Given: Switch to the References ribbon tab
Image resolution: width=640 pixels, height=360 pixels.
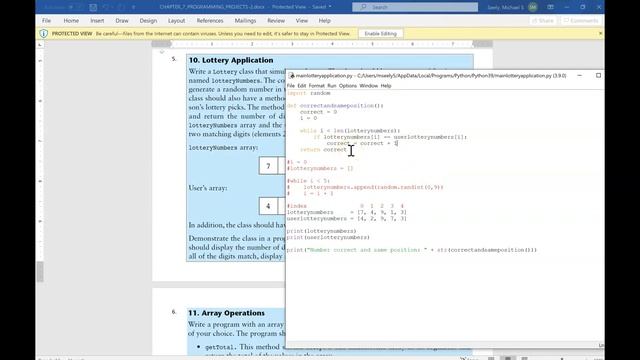Looking at the screenshot, I should (x=210, y=20).
